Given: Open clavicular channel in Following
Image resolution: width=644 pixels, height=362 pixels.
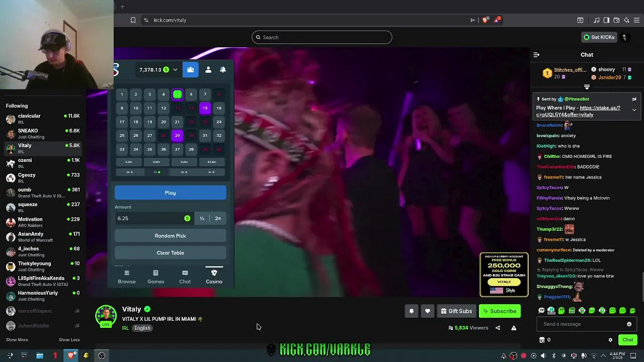Looking at the screenshot, I should [43, 119].
